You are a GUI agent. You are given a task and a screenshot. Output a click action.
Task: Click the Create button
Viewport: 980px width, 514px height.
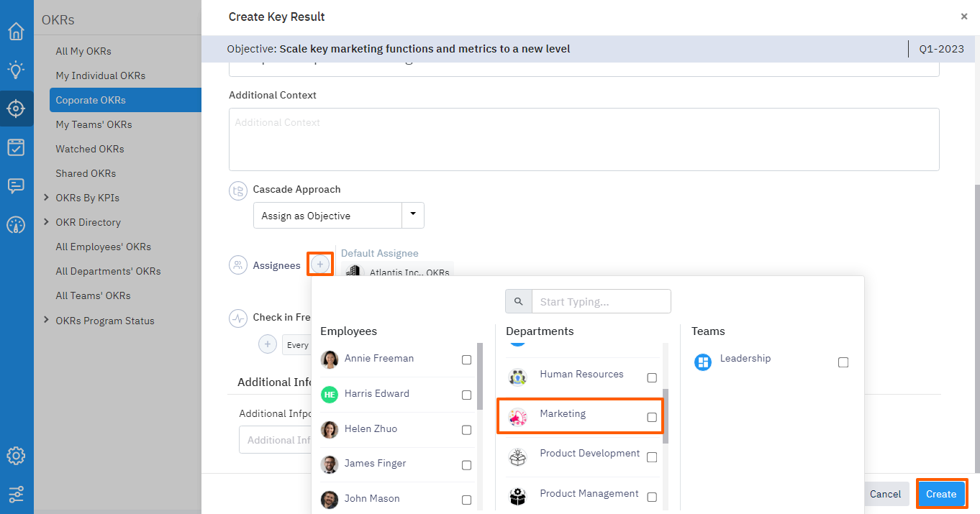click(941, 494)
